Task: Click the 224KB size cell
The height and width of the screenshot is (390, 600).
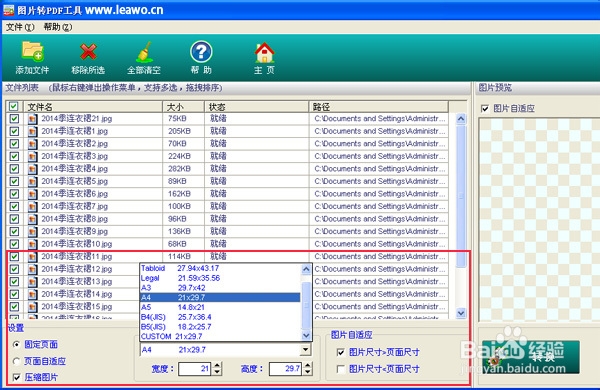Action: point(179,156)
